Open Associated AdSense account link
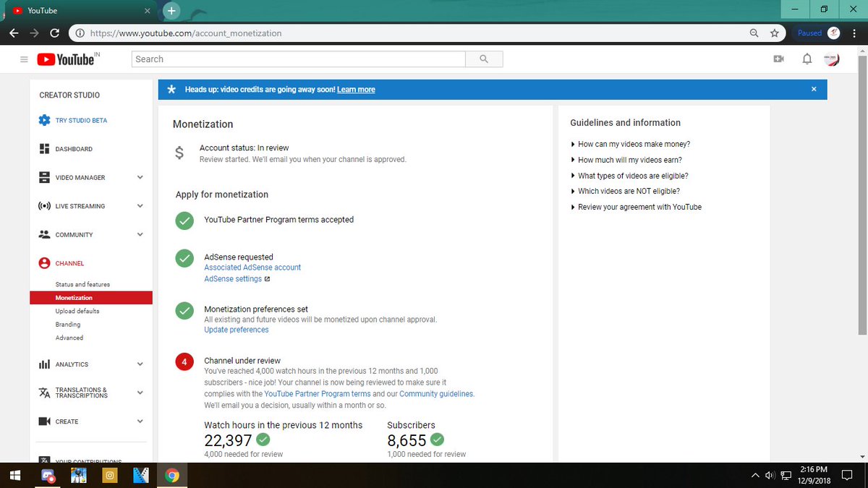The height and width of the screenshot is (488, 868). click(x=252, y=267)
